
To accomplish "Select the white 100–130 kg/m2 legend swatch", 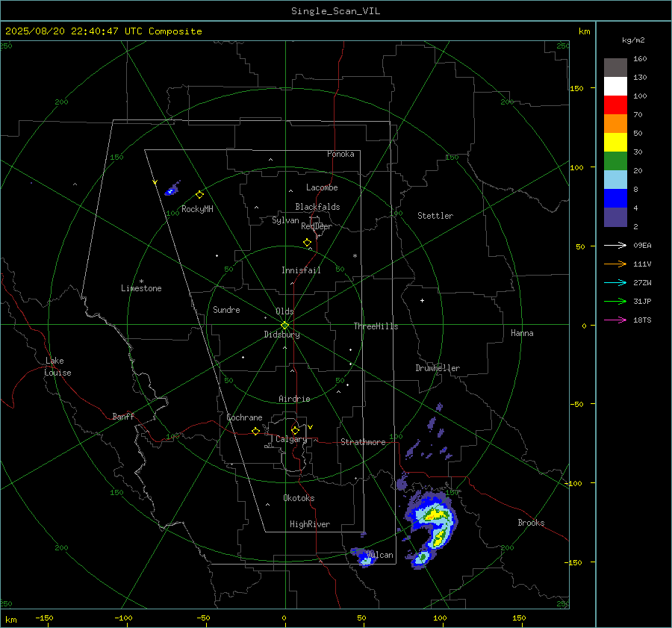I will (x=615, y=87).
